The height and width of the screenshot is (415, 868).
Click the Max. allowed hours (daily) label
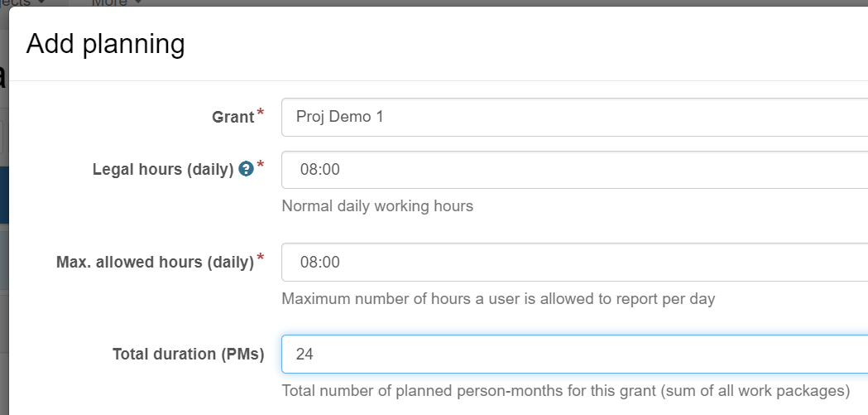[x=155, y=262]
